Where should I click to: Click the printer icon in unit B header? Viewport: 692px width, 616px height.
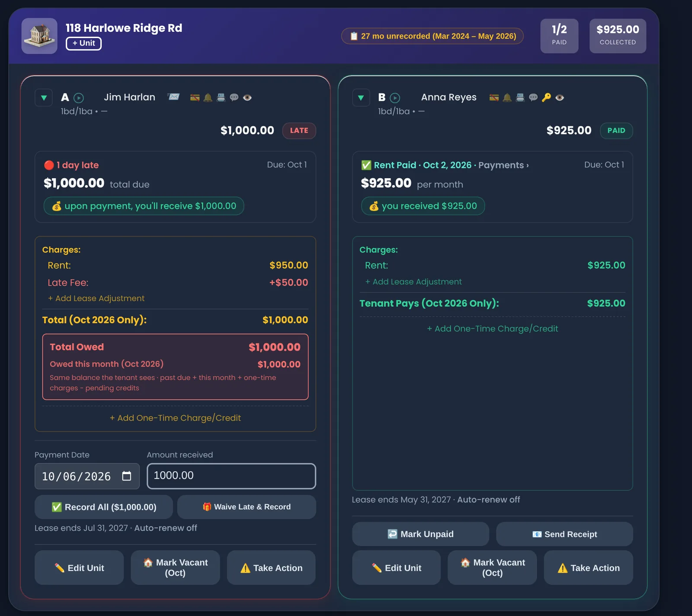pos(520,98)
